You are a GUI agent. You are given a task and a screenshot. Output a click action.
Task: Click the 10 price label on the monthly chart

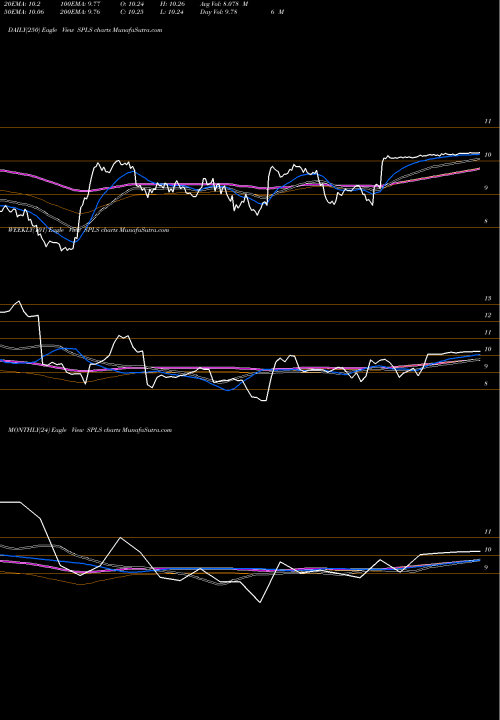point(488,550)
